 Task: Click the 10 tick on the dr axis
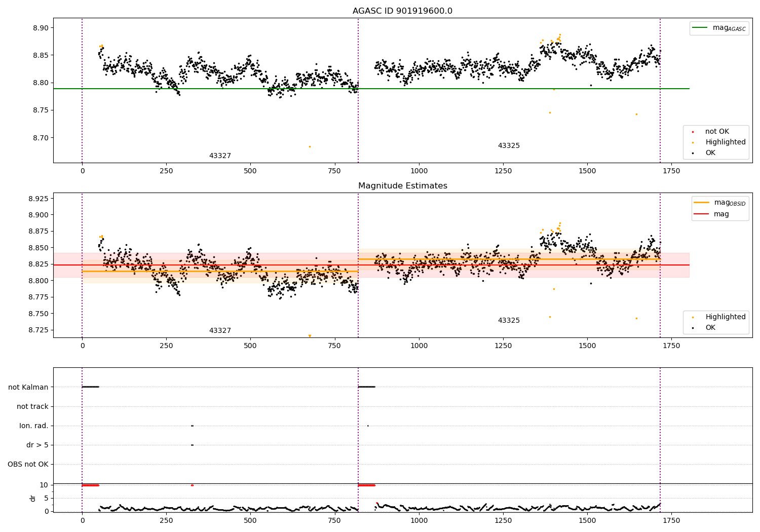coord(45,485)
